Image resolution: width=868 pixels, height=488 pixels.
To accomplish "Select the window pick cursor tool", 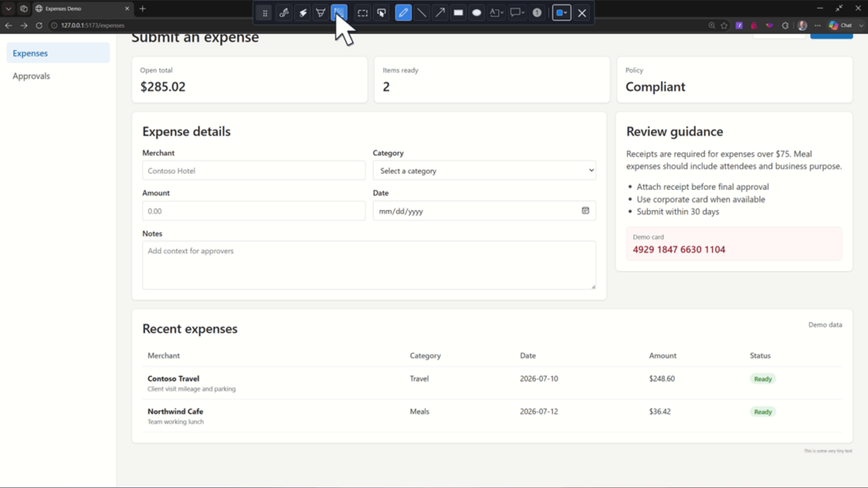I will point(381,13).
